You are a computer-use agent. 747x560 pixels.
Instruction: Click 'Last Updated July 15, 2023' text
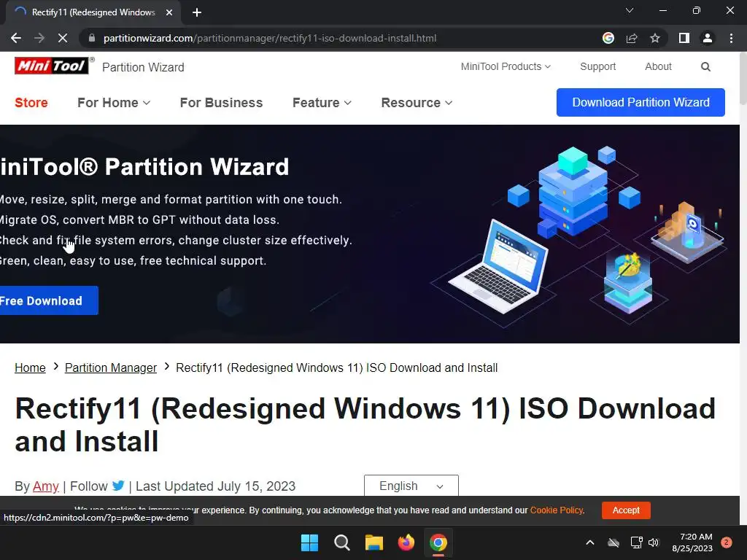(x=215, y=486)
